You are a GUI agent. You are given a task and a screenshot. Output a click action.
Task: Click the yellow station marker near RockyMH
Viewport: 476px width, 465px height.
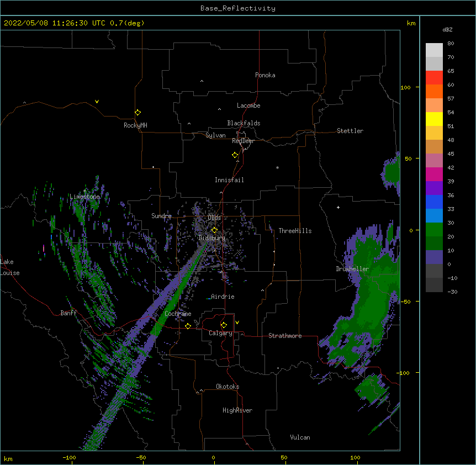click(137, 113)
